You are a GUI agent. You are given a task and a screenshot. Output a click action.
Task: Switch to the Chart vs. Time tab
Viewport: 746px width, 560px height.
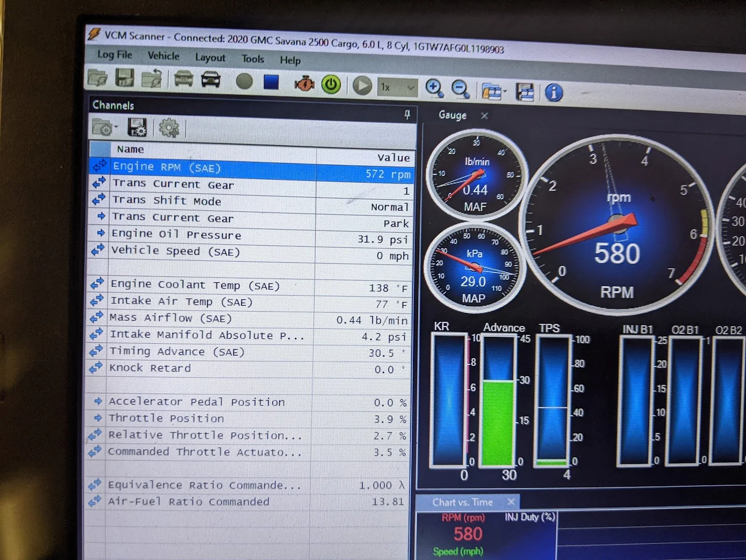[x=462, y=502]
